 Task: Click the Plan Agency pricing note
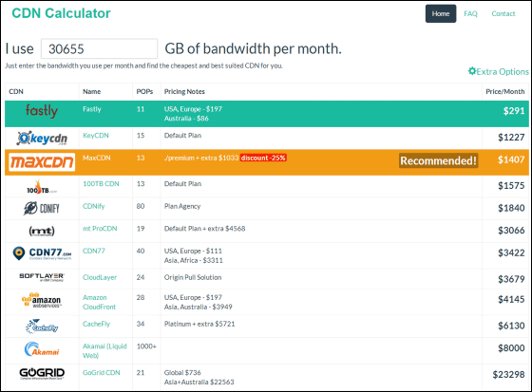(x=182, y=206)
